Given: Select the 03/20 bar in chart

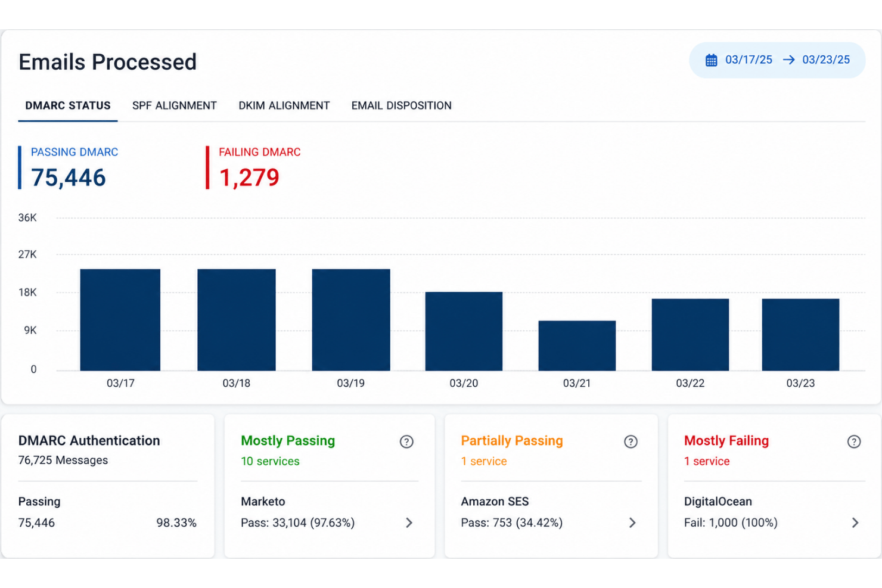Looking at the screenshot, I should [x=464, y=331].
